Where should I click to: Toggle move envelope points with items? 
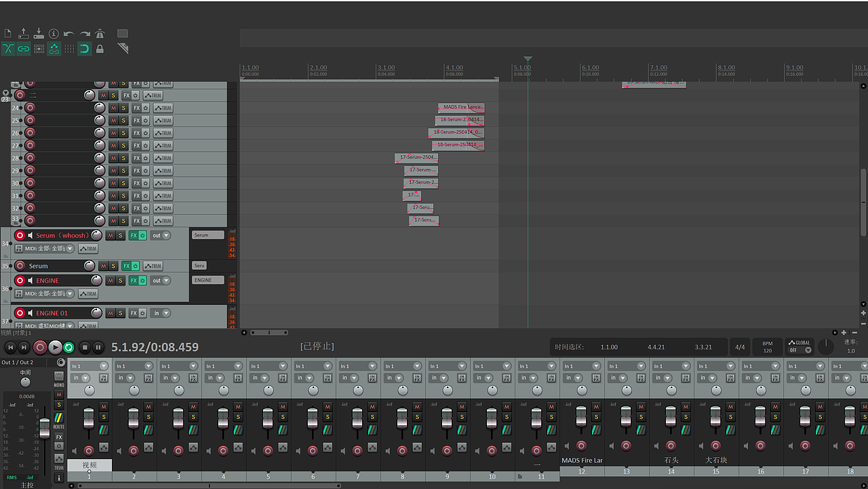click(54, 49)
